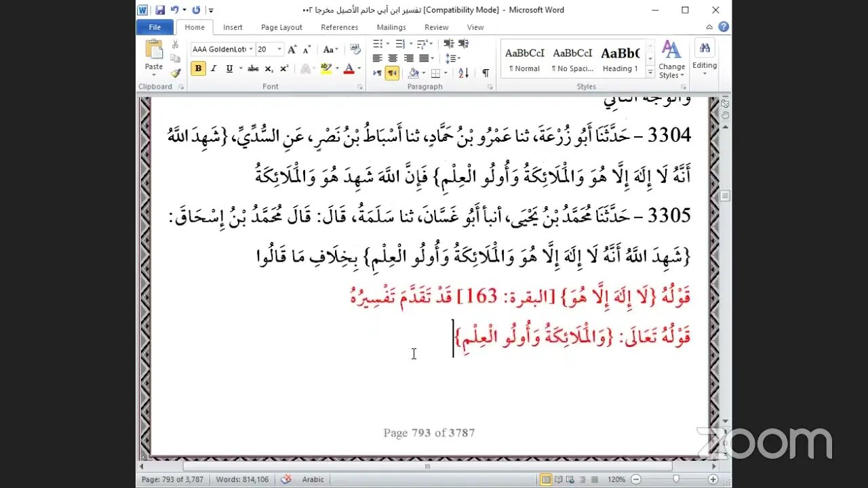This screenshot has height=488, width=868.
Task: Apply strikethrough formatting
Action: coord(253,68)
